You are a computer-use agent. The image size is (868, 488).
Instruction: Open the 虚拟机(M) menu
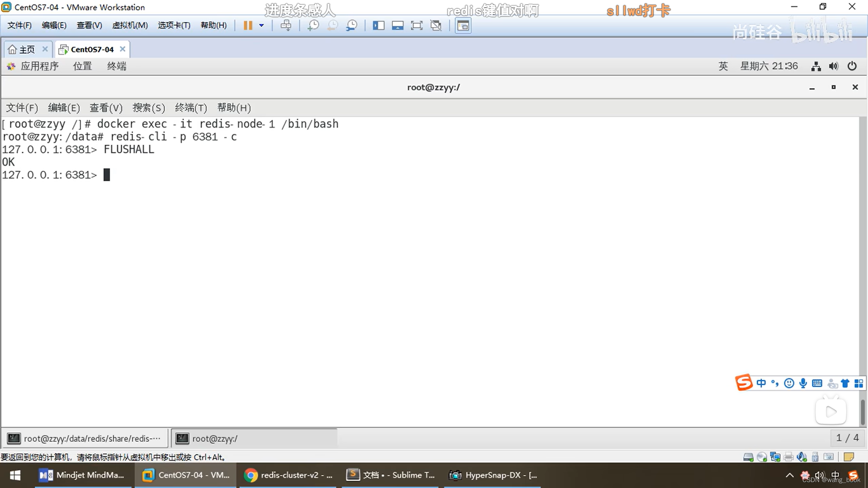click(x=130, y=25)
